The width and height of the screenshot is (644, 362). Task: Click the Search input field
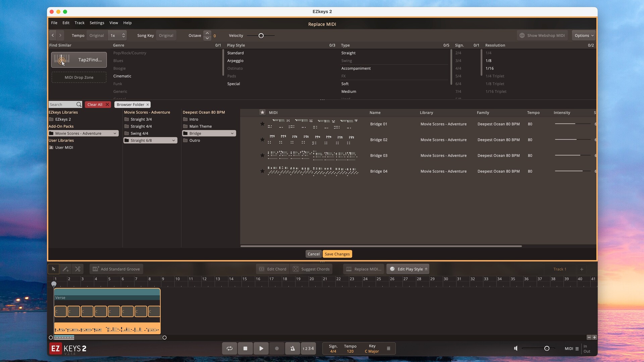pos(62,105)
